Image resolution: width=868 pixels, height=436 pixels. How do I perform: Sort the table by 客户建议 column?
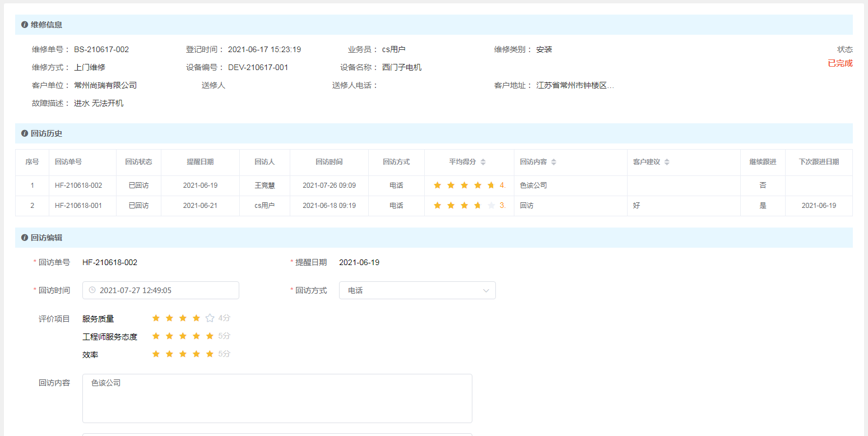pyautogui.click(x=667, y=162)
